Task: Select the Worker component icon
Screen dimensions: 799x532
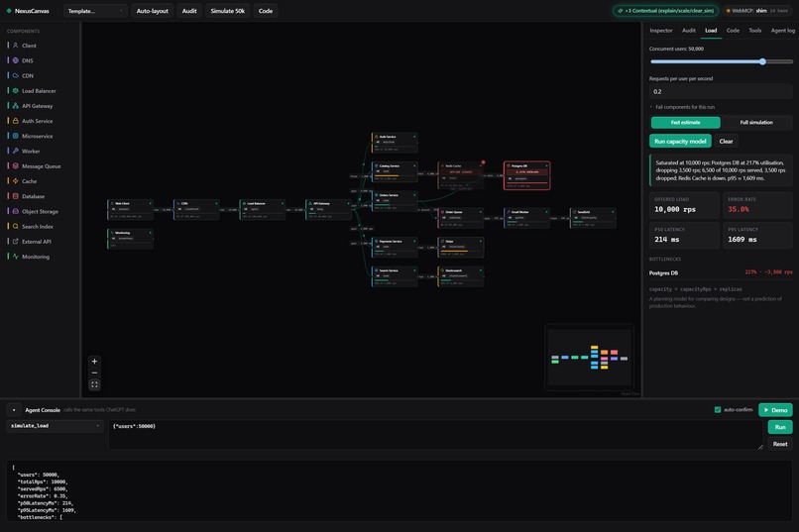Action: point(15,151)
